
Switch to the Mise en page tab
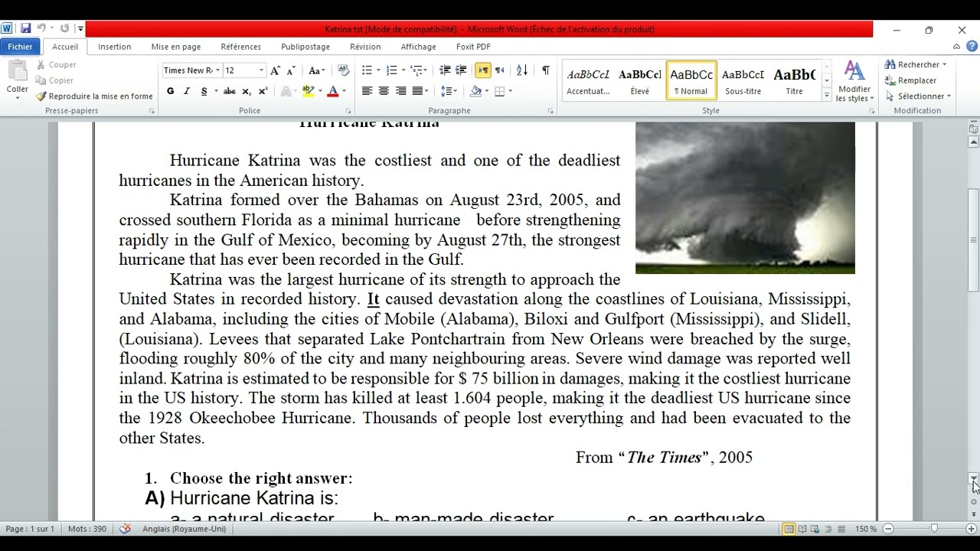point(176,47)
